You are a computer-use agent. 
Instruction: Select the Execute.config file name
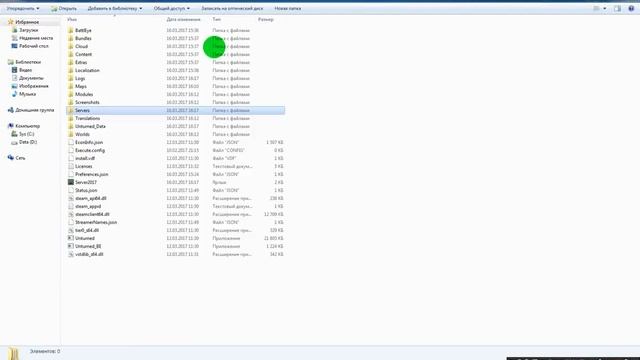pos(90,150)
